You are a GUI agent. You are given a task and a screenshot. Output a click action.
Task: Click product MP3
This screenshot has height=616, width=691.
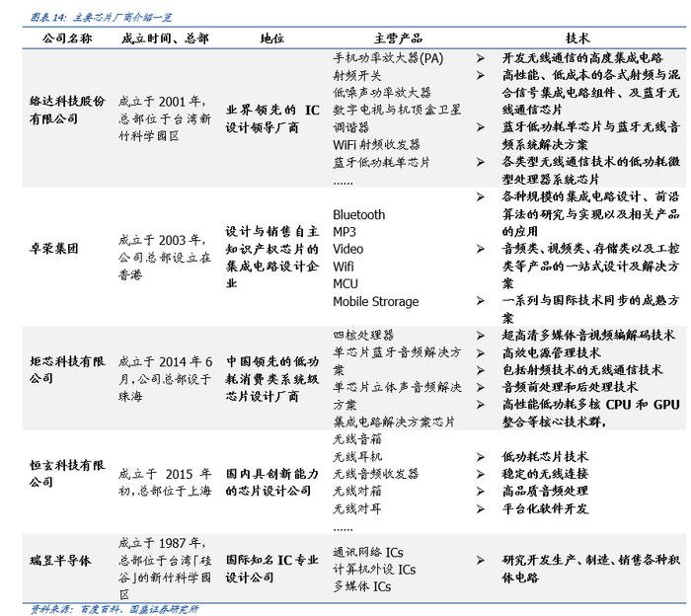coord(345,232)
